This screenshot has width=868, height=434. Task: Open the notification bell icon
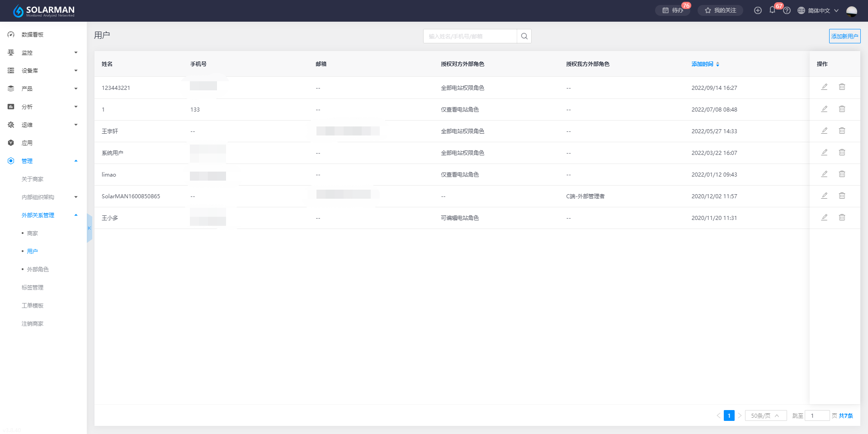772,10
